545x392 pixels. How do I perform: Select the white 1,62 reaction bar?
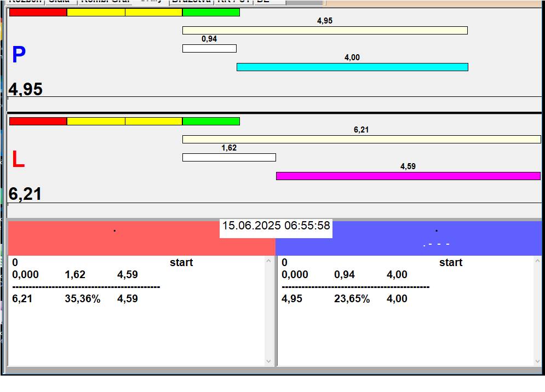229,158
